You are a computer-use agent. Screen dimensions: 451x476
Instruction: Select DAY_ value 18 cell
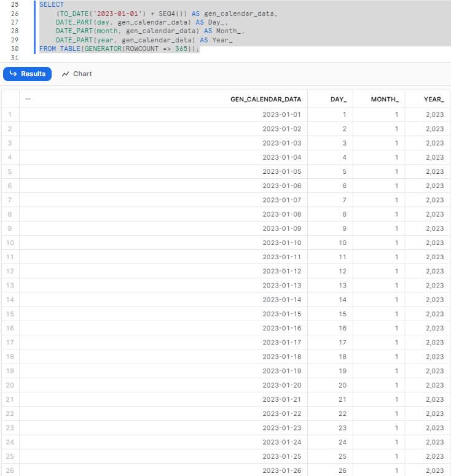(x=330, y=356)
